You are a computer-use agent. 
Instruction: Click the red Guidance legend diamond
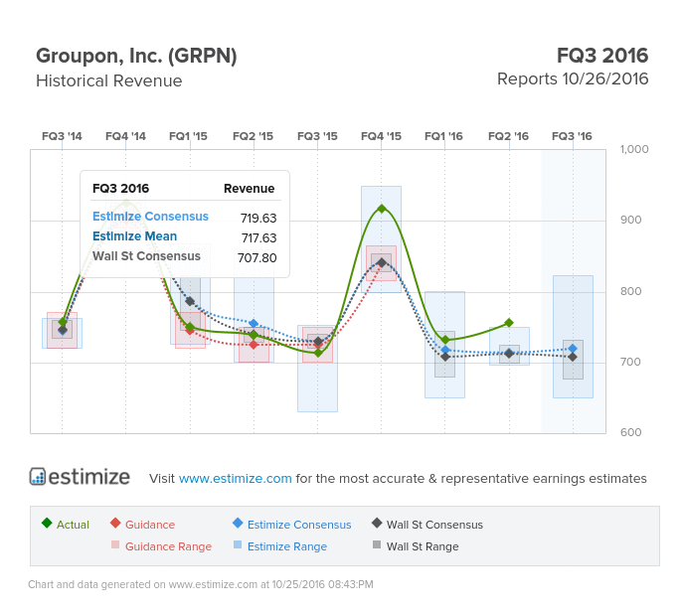(115, 523)
